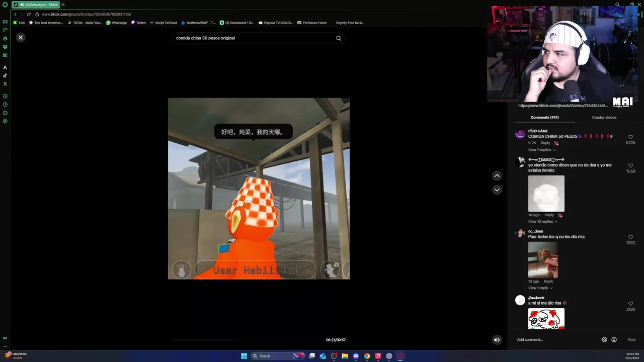The image size is (644, 362).
Task: Switch to the Creator videos tab
Action: pos(604,117)
